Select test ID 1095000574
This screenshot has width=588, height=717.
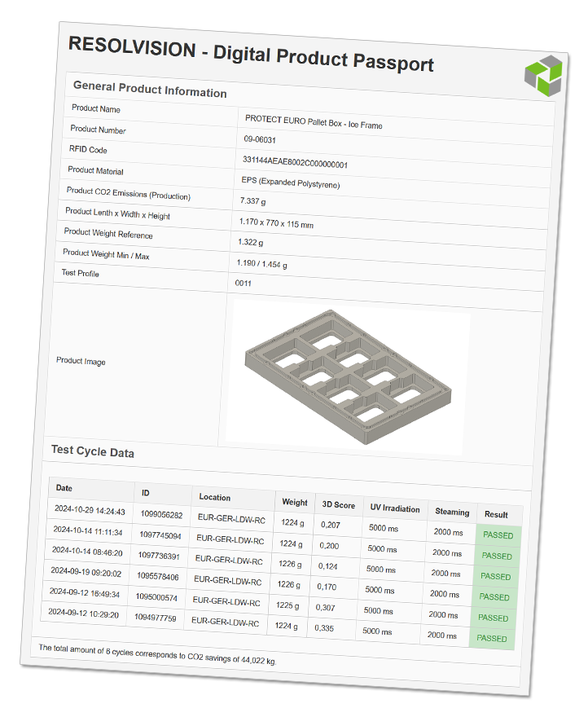click(156, 597)
